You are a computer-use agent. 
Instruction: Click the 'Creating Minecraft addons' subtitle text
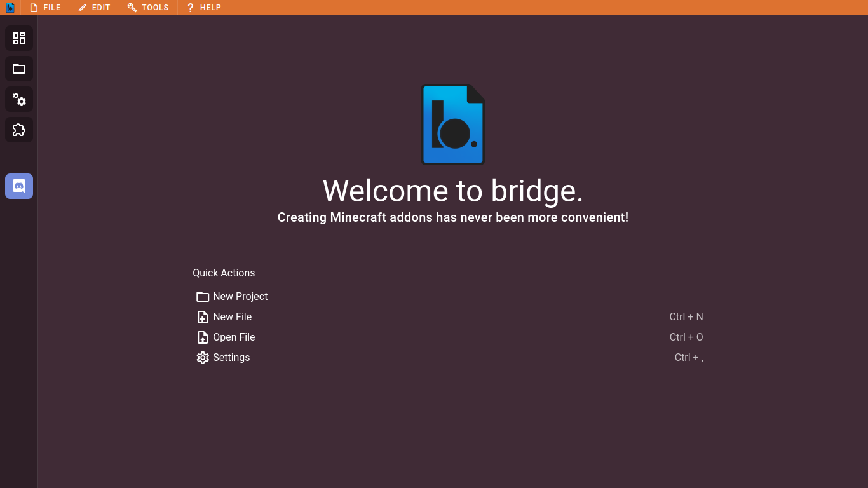point(453,217)
